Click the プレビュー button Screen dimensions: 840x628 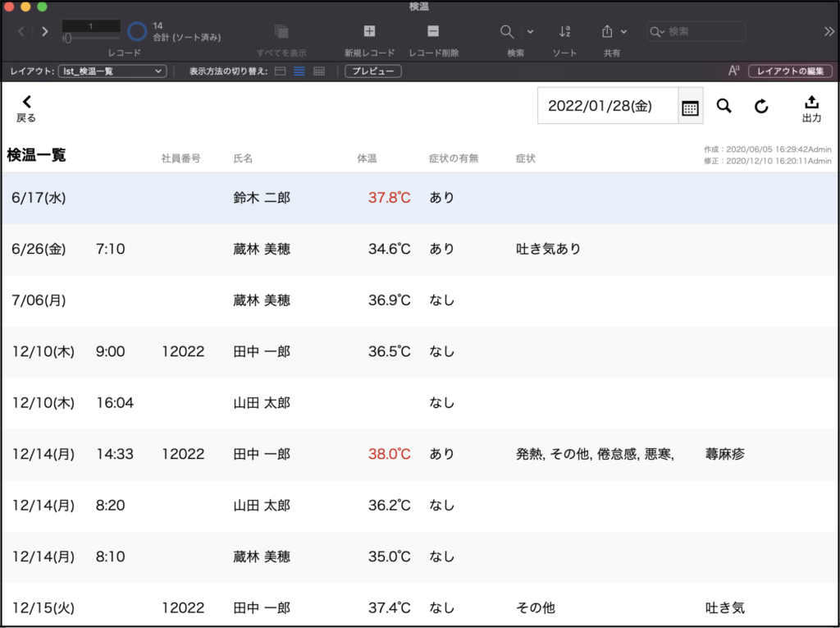(x=372, y=71)
